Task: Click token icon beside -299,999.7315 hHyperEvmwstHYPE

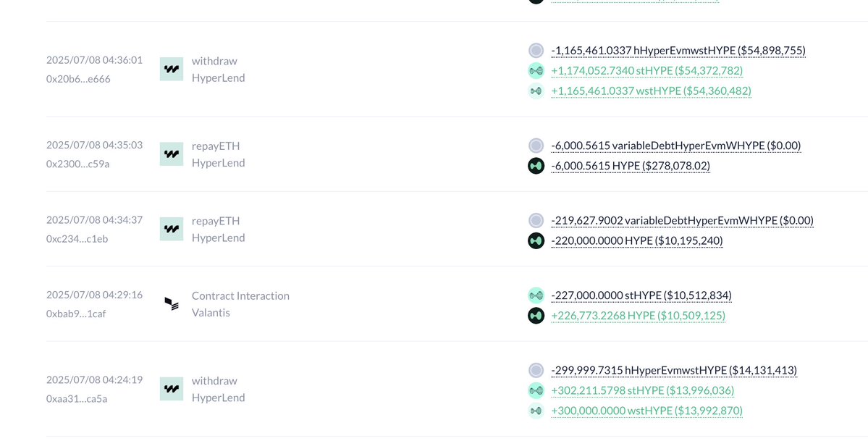Action: (536, 370)
